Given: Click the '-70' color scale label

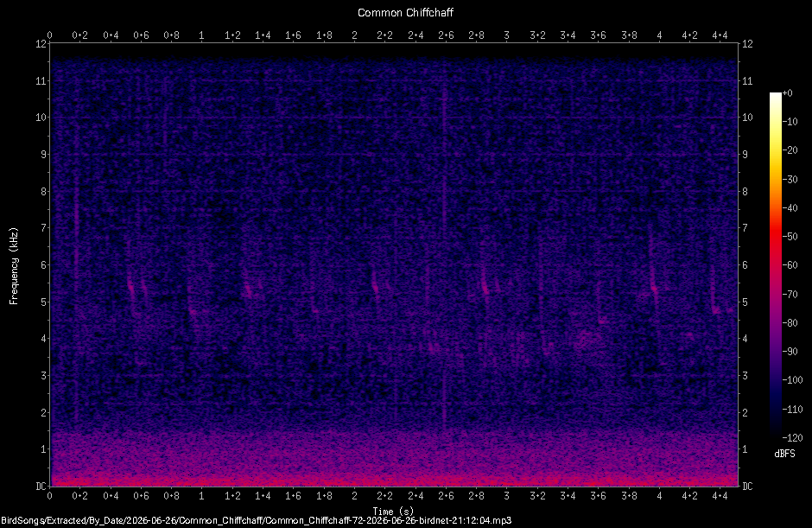Looking at the screenshot, I should click(790, 295).
